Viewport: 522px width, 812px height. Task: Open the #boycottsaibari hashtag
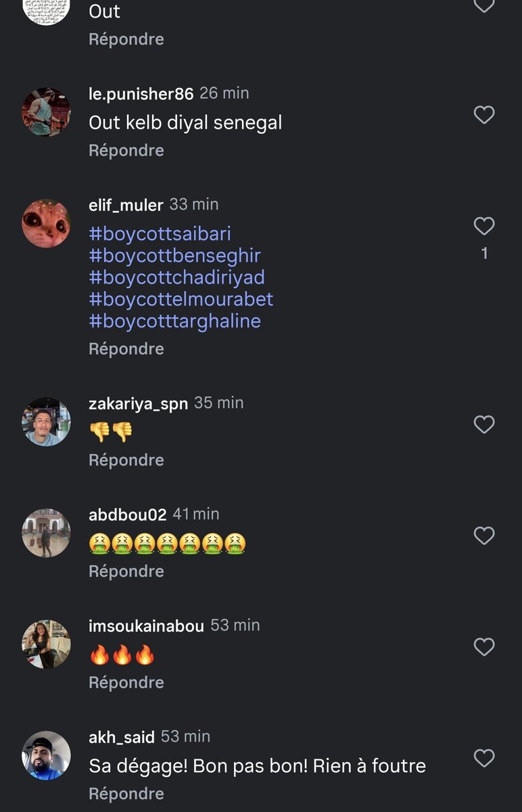click(160, 233)
